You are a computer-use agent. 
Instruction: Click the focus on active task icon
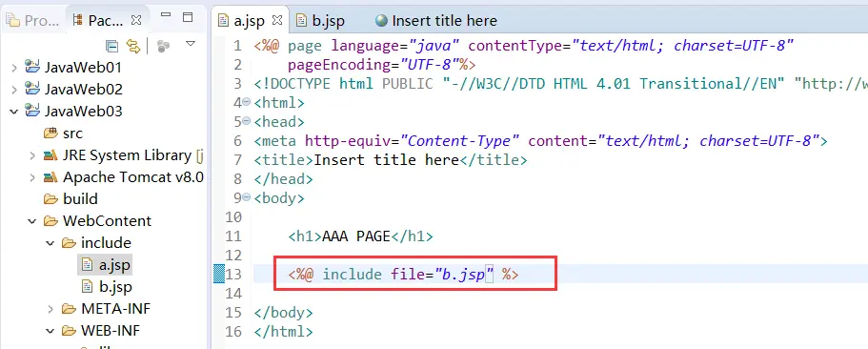click(163, 46)
